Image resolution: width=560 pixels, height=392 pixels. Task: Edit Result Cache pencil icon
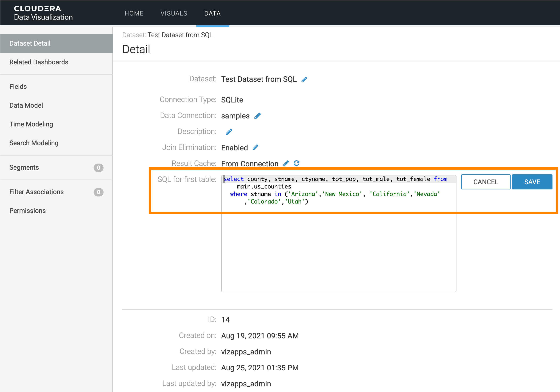click(286, 164)
